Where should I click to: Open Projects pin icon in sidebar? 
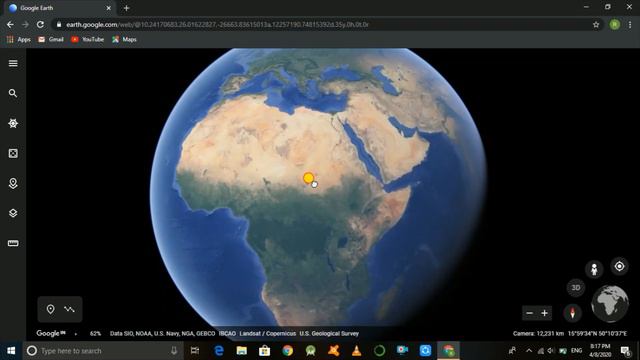point(13,183)
